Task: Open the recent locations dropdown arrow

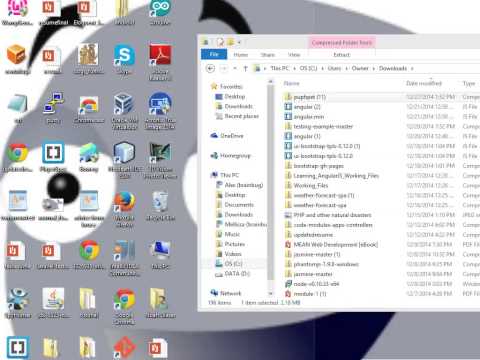Action: click(235, 69)
